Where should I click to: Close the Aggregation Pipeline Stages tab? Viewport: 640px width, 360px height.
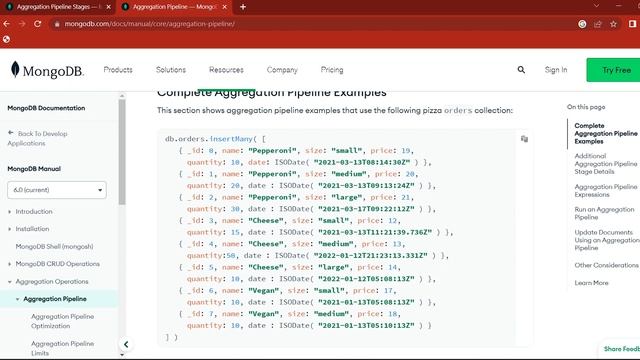(108, 7)
